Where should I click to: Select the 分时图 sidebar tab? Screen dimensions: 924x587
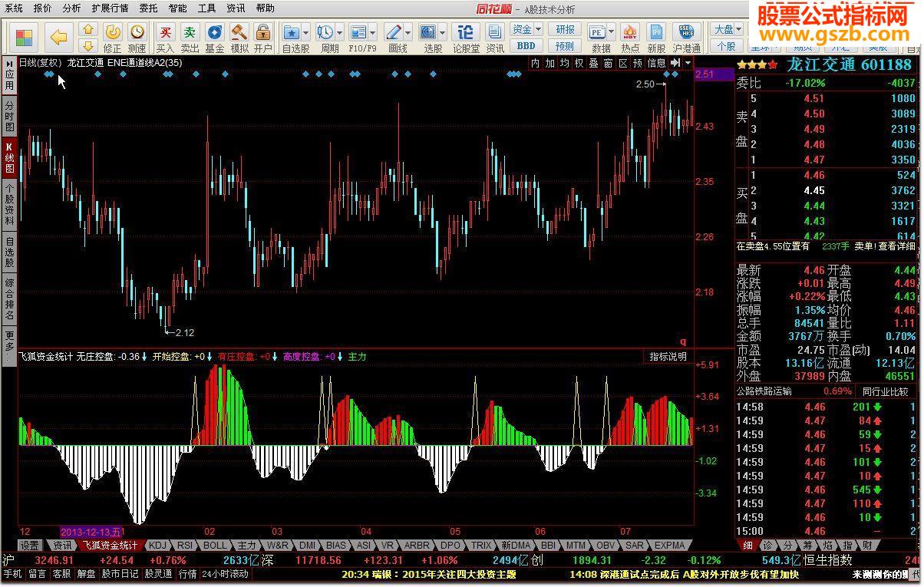(x=9, y=115)
